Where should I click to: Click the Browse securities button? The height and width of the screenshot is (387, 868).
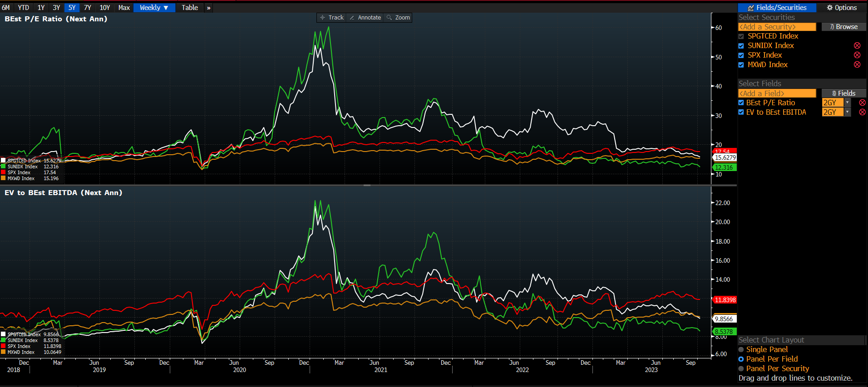click(x=843, y=27)
